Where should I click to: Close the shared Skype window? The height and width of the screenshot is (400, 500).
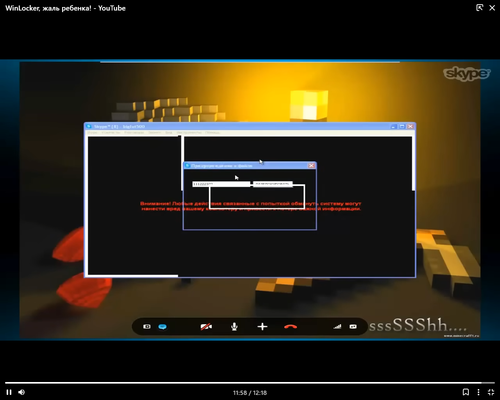point(411,126)
